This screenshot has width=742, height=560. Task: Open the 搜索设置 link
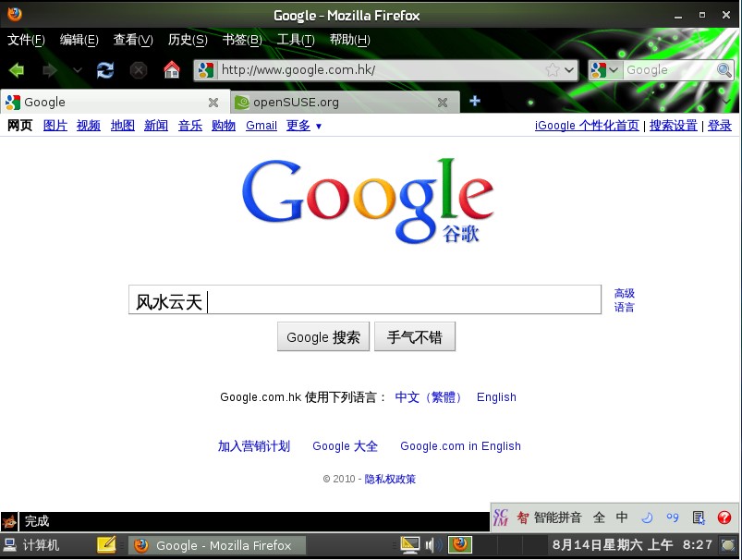tap(673, 126)
